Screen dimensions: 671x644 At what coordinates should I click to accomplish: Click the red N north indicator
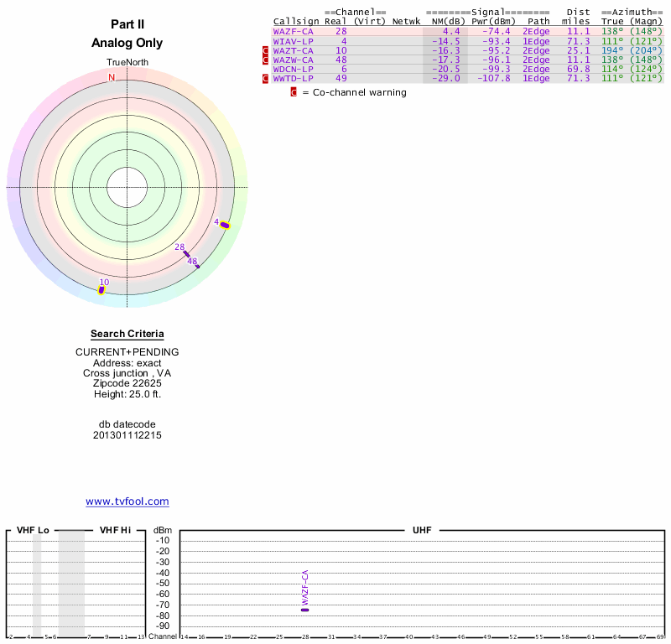point(111,77)
